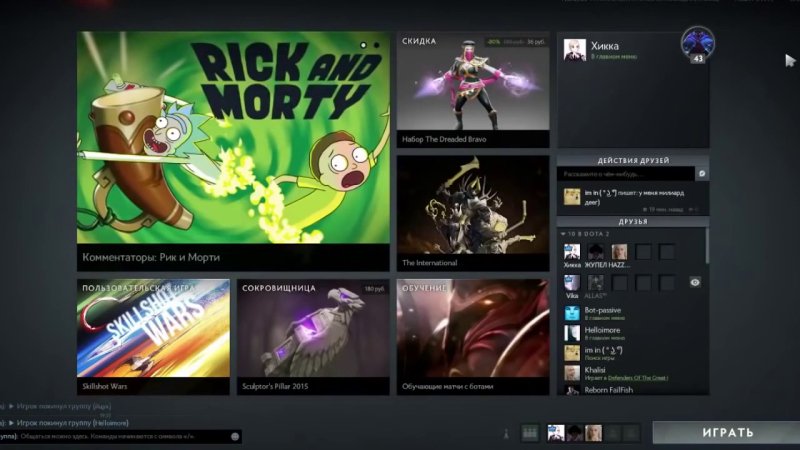Click the 'Игрок покинул группу (Helloimore)' chat message
The image size is (800, 450).
point(72,423)
